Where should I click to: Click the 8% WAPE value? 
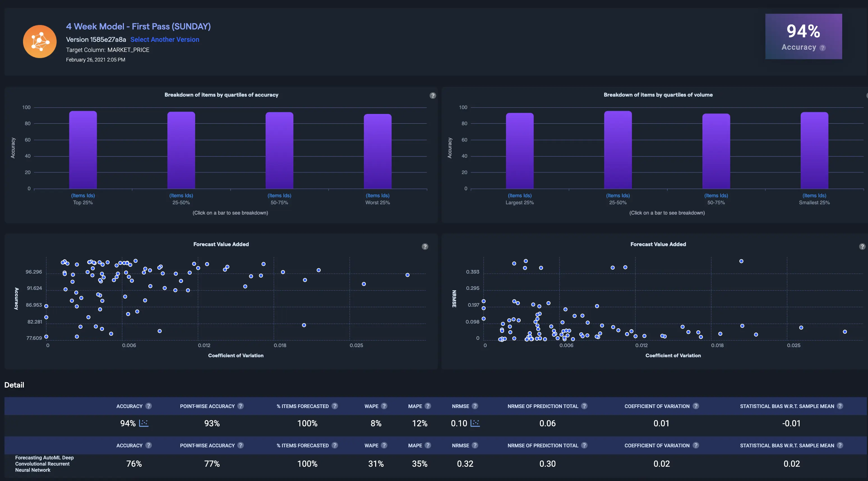[x=376, y=423]
